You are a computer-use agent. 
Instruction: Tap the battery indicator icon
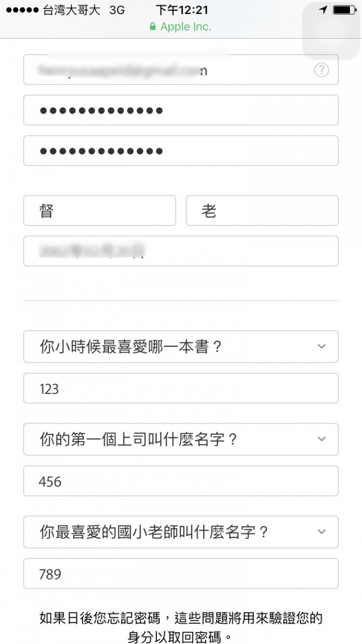pos(344,10)
